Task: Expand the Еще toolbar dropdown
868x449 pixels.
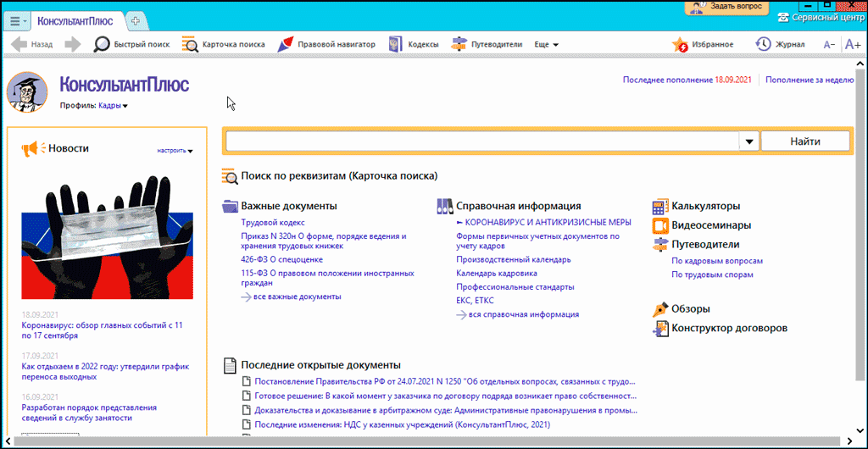Action: tap(547, 44)
